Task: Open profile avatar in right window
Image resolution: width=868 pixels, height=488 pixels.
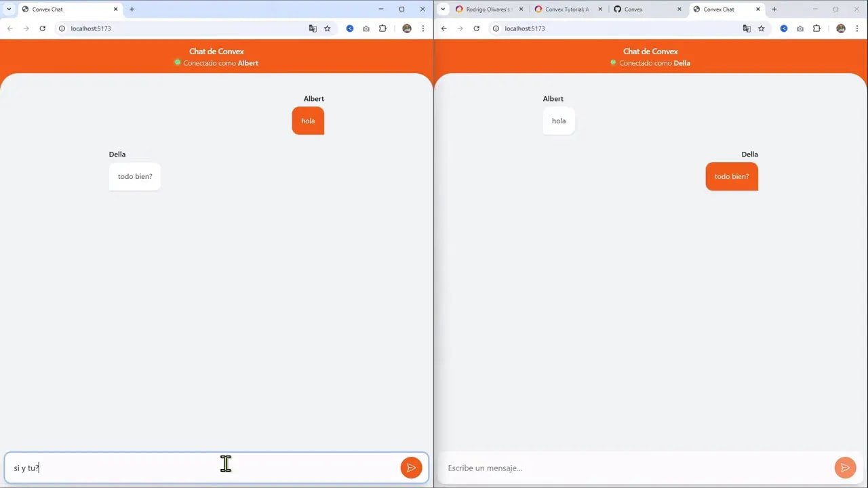Action: [841, 28]
